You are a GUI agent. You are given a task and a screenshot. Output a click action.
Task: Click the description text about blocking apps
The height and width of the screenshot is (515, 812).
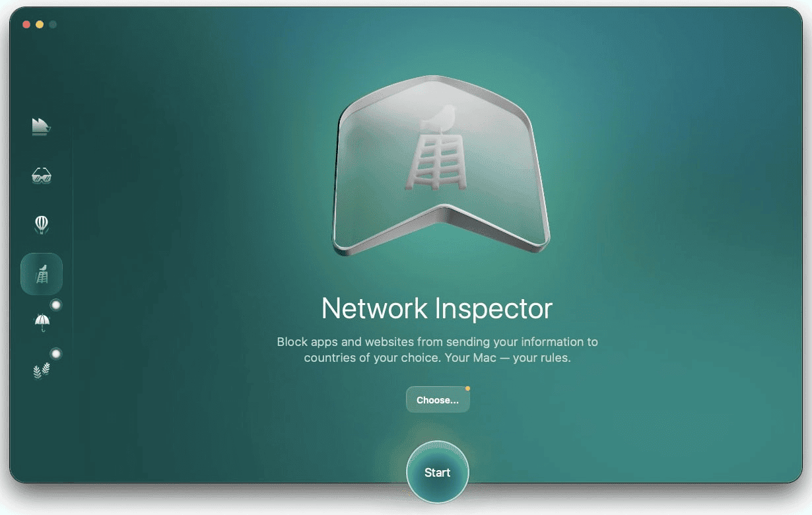pos(437,349)
